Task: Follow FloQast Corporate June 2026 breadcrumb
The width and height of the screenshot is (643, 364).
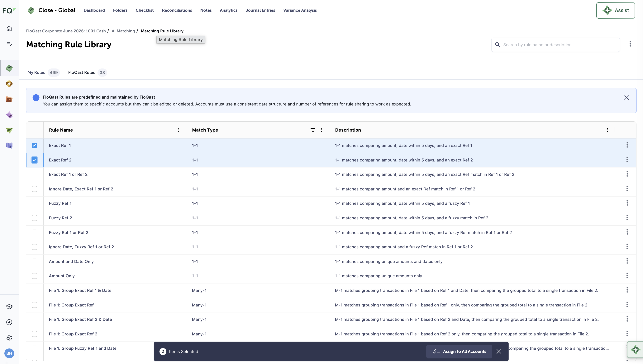Action: pos(66,31)
